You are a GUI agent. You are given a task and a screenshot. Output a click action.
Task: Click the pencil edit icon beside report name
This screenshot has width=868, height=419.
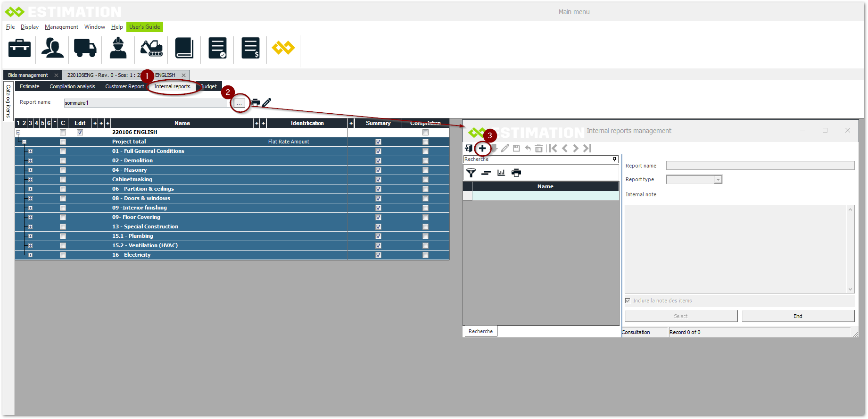click(267, 102)
